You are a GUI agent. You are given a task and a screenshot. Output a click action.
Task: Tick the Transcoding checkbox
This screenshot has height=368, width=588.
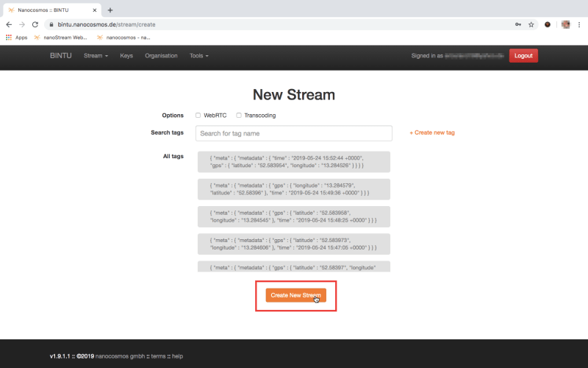click(x=239, y=115)
